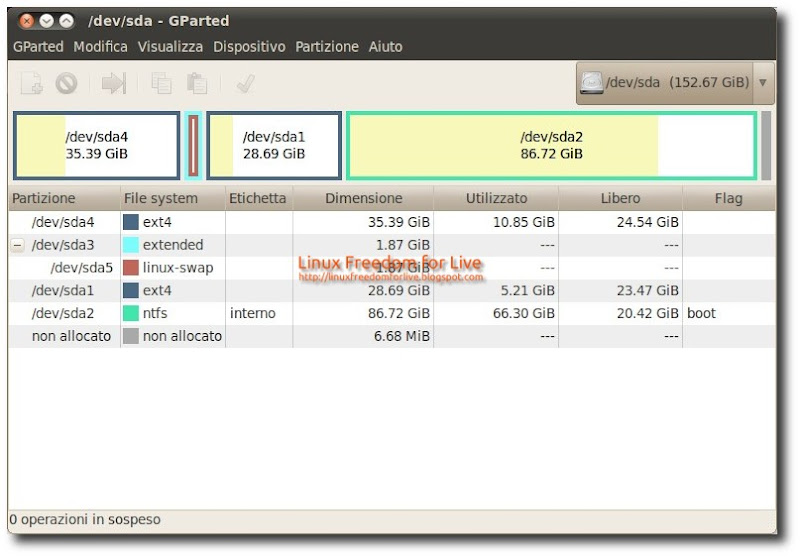The height and width of the screenshot is (557, 800).
Task: Click the linux-swap red color swatch
Action: click(131, 268)
